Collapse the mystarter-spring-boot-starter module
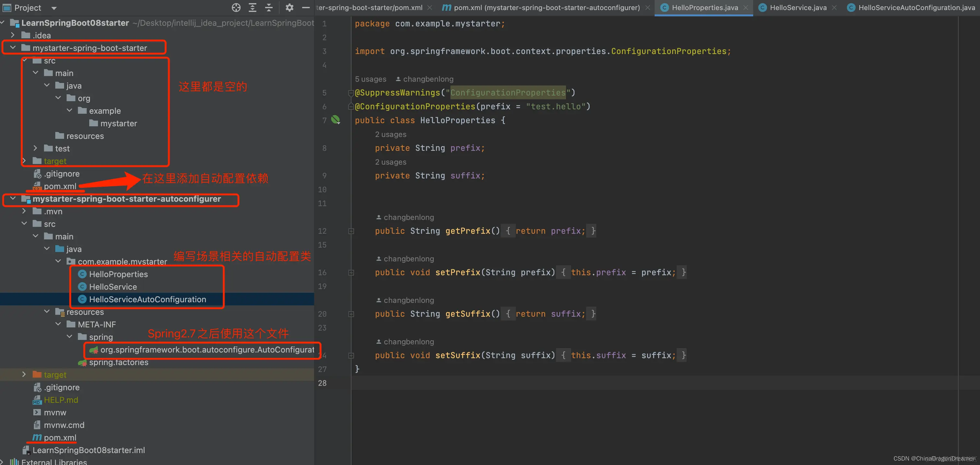The height and width of the screenshot is (465, 980). [13, 48]
